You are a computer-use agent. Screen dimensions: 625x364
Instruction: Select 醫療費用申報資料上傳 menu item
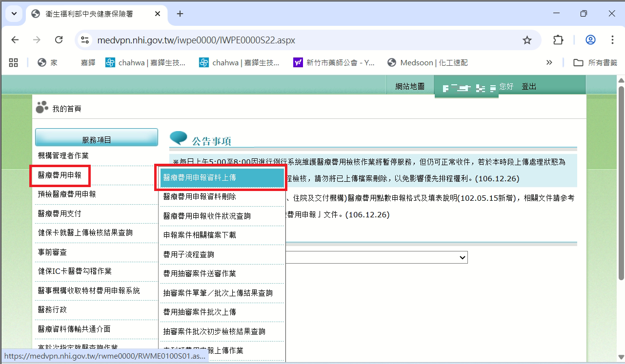pyautogui.click(x=222, y=178)
